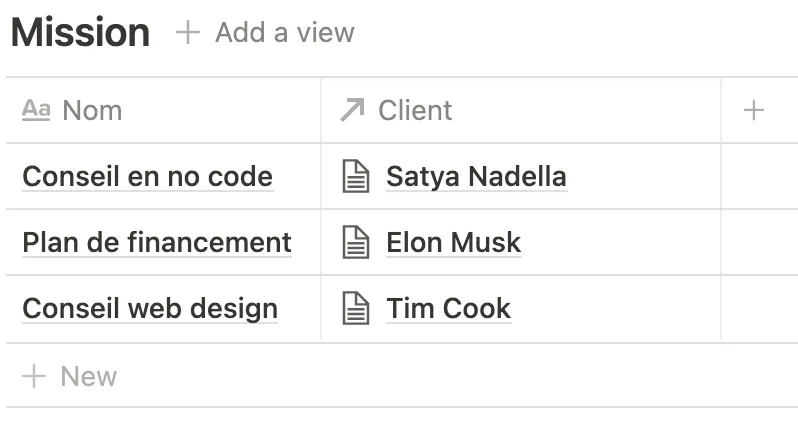
Task: Click the plus icon beside Add a view
Action: pos(188,33)
